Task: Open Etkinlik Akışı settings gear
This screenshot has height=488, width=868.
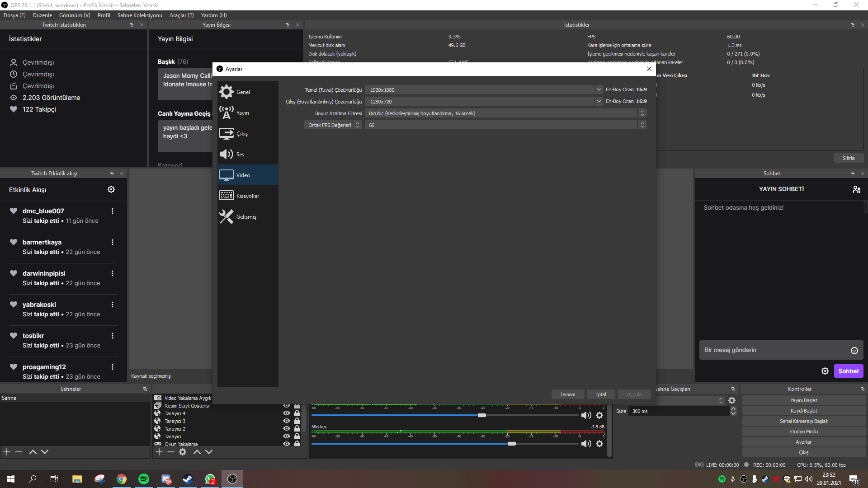Action: [x=111, y=189]
